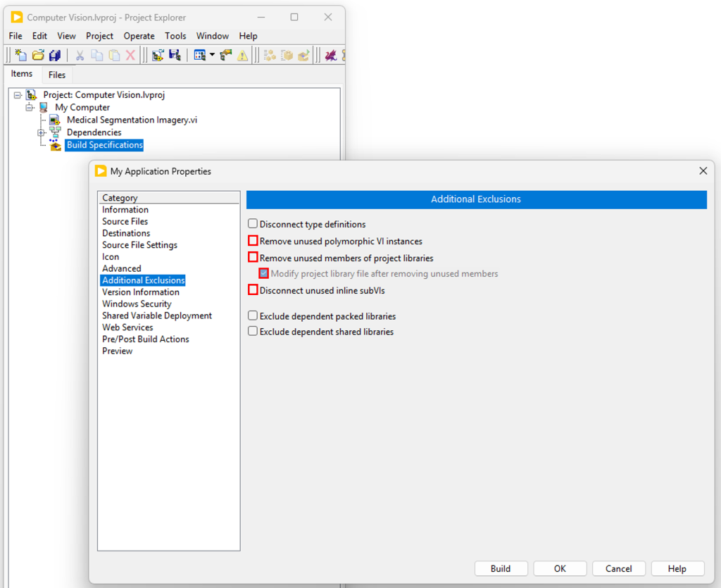Select the Information category
This screenshot has height=588, width=721.
point(125,210)
